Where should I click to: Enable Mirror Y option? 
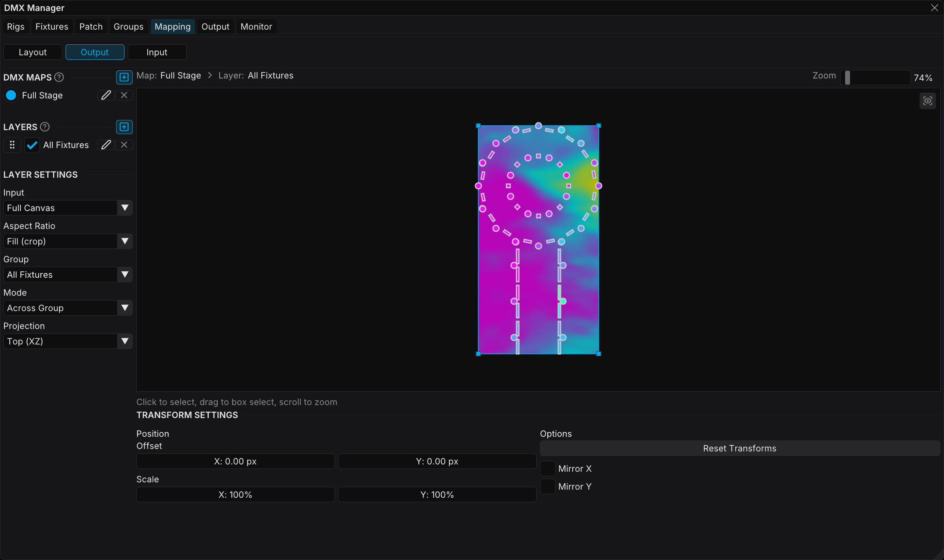coord(548,486)
